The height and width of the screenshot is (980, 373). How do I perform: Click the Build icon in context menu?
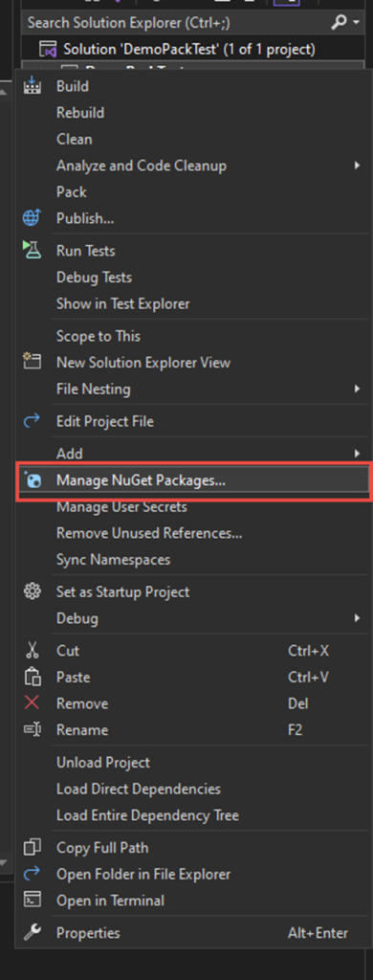pyautogui.click(x=32, y=87)
